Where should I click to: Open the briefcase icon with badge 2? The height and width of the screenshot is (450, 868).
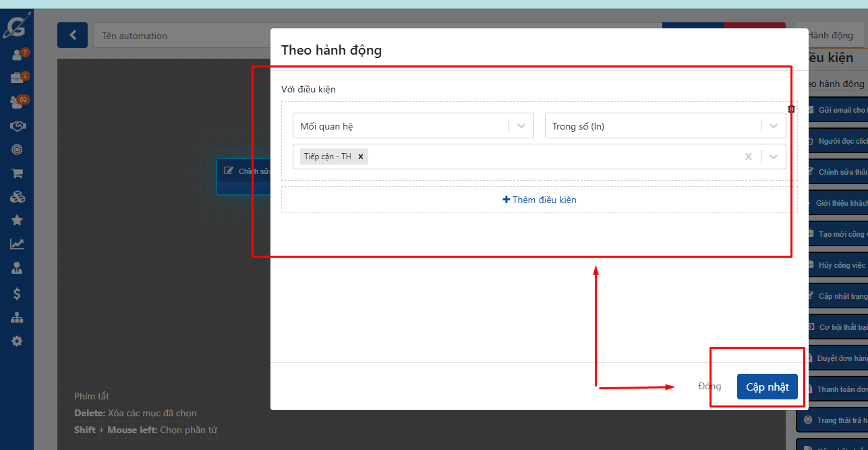click(x=17, y=78)
